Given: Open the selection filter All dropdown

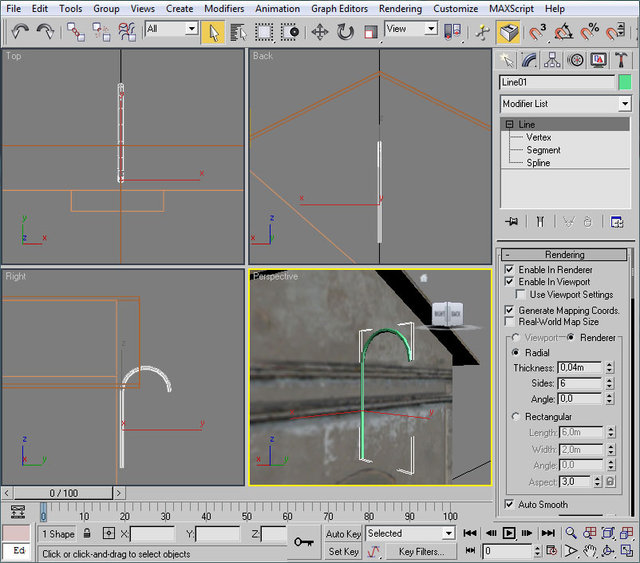Looking at the screenshot, I should click(171, 30).
